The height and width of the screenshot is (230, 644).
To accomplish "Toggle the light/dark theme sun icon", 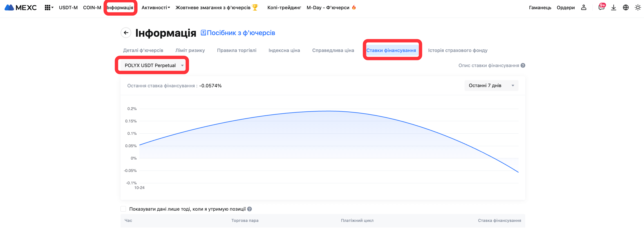I will coord(638,7).
